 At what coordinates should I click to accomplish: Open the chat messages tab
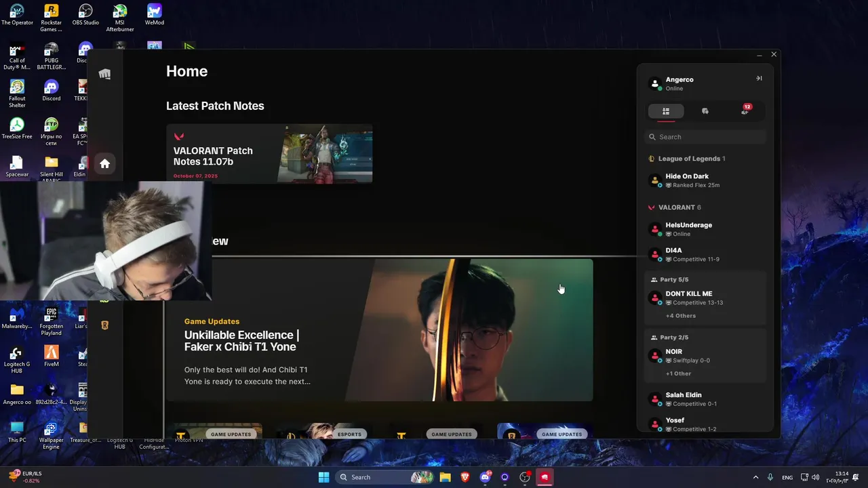pyautogui.click(x=705, y=111)
